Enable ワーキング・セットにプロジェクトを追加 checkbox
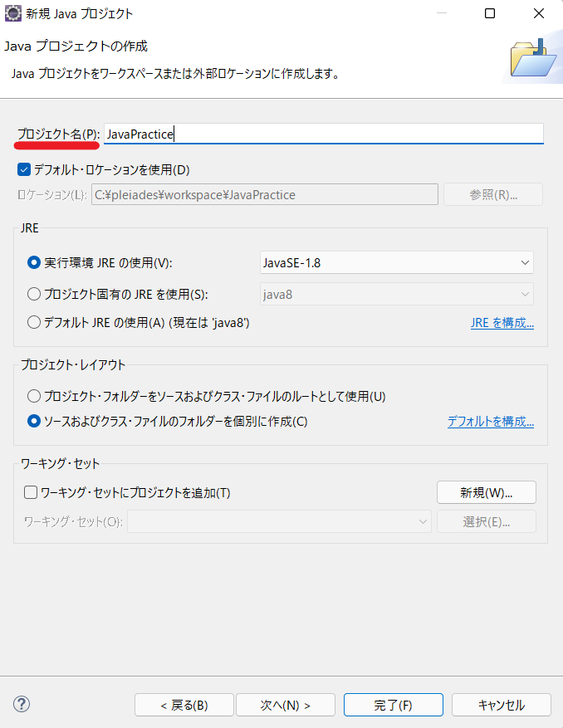 point(31,492)
